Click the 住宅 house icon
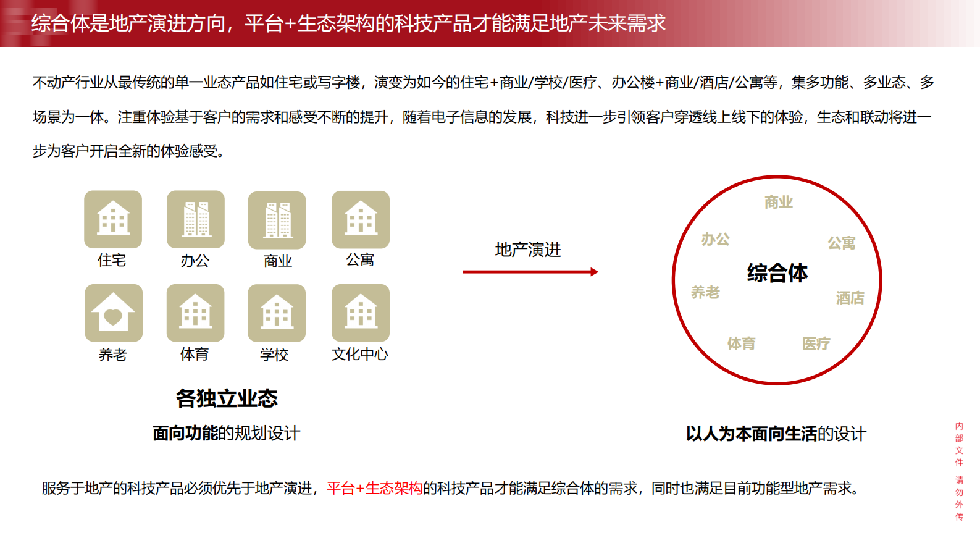The height and width of the screenshot is (551, 980). [113, 219]
